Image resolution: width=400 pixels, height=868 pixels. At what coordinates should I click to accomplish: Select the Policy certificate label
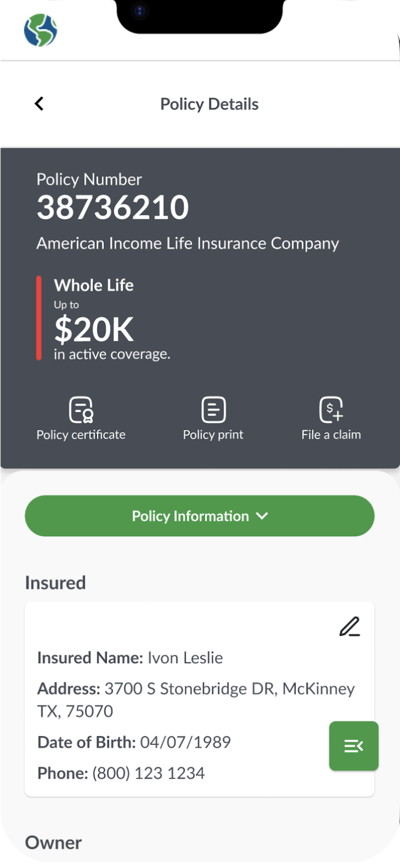tap(81, 435)
